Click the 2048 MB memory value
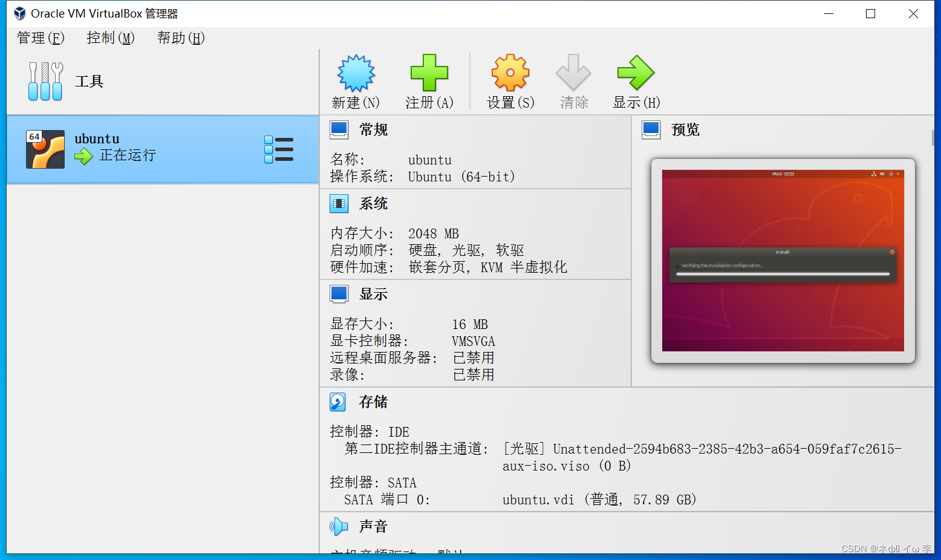Screen dimensions: 941x560 point(434,234)
